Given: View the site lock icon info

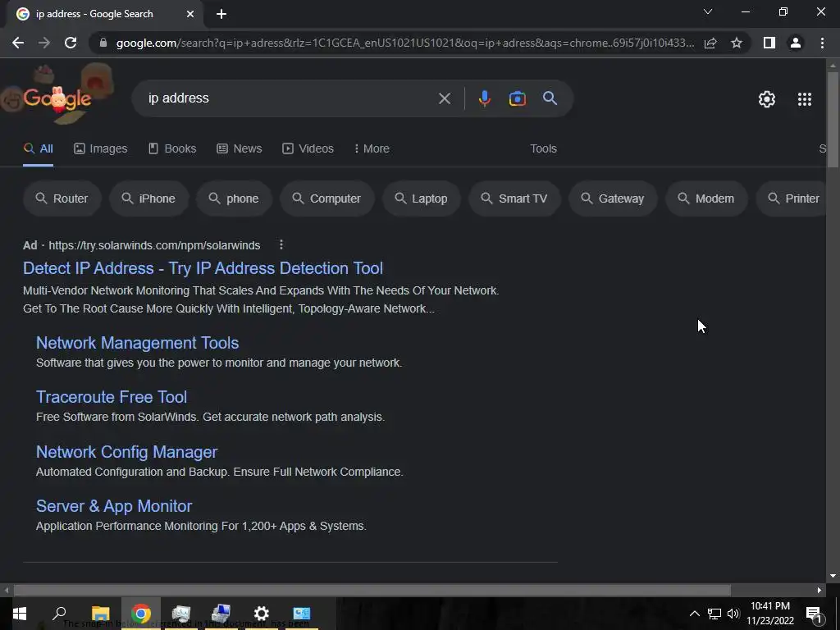Looking at the screenshot, I should coord(103,43).
